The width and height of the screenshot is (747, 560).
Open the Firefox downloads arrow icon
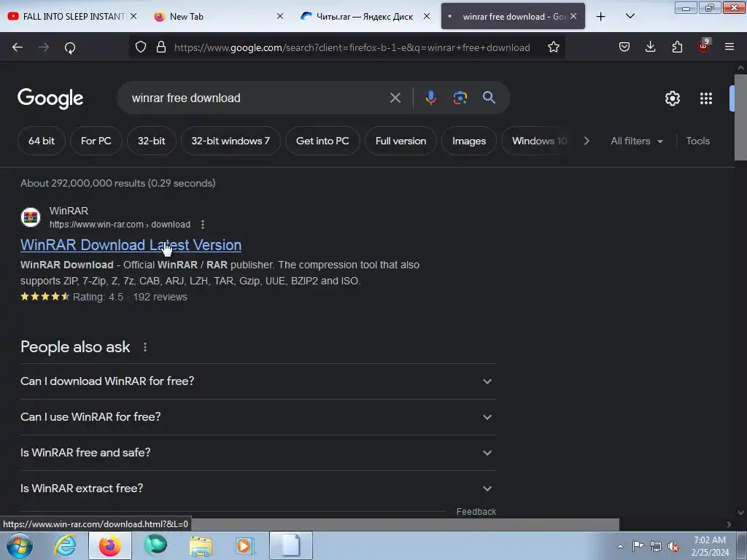[x=650, y=47]
